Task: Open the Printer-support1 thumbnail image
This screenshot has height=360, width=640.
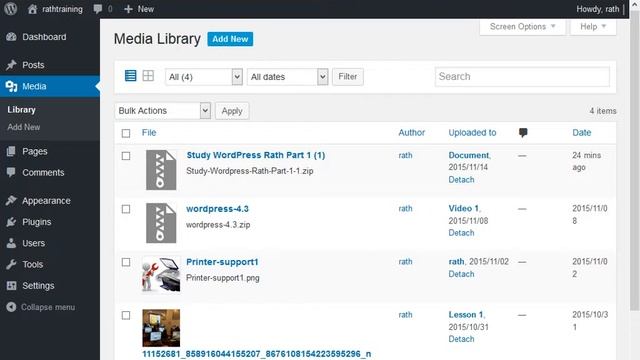Action: tap(161, 274)
